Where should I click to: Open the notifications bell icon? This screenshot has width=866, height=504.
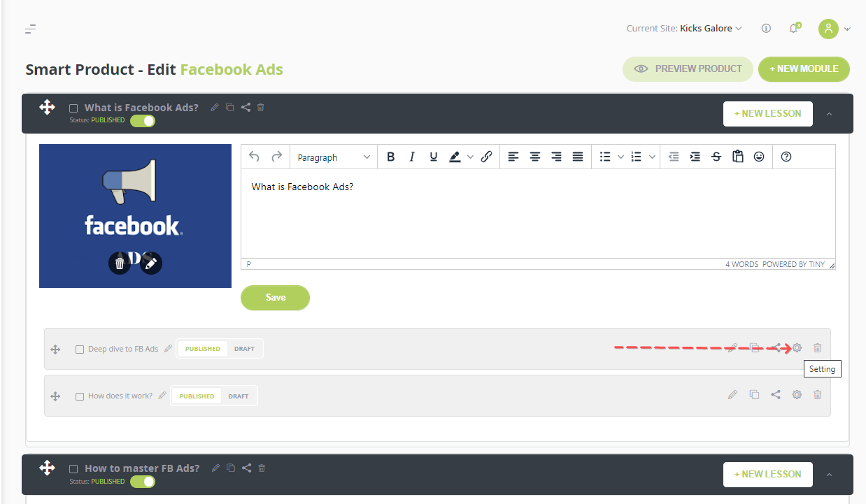tap(793, 29)
